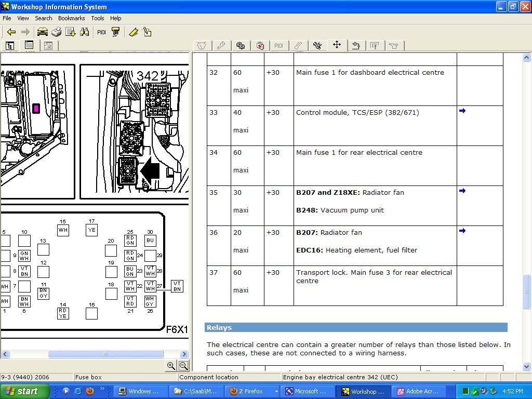The width and height of the screenshot is (532, 399).
Task: Click the fuse number 37 cell
Action: (x=219, y=285)
